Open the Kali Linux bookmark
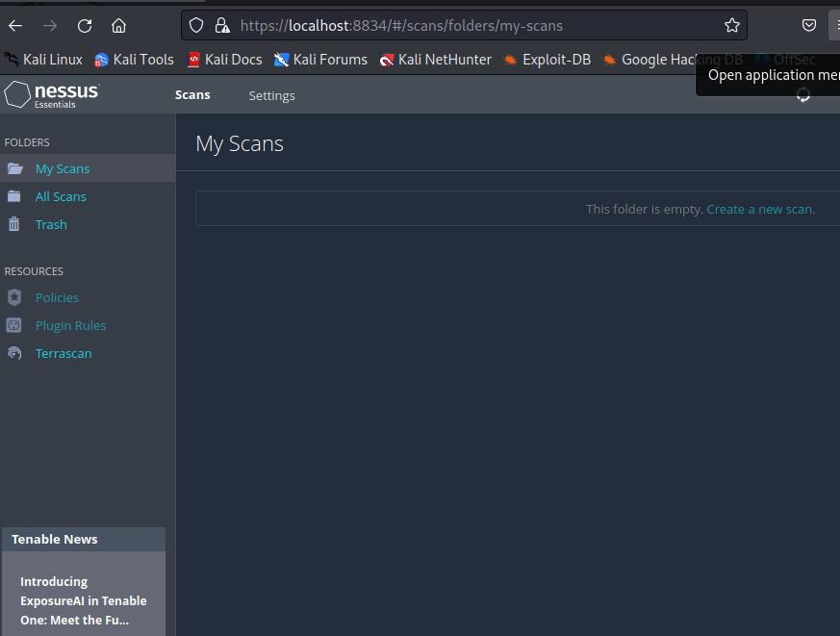 [x=43, y=60]
